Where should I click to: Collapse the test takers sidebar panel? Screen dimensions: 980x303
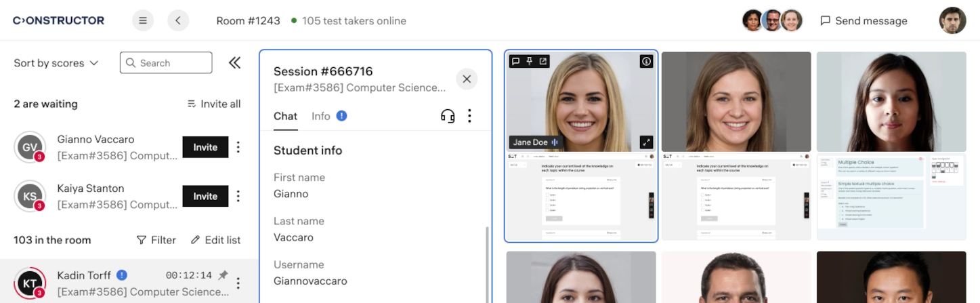234,63
